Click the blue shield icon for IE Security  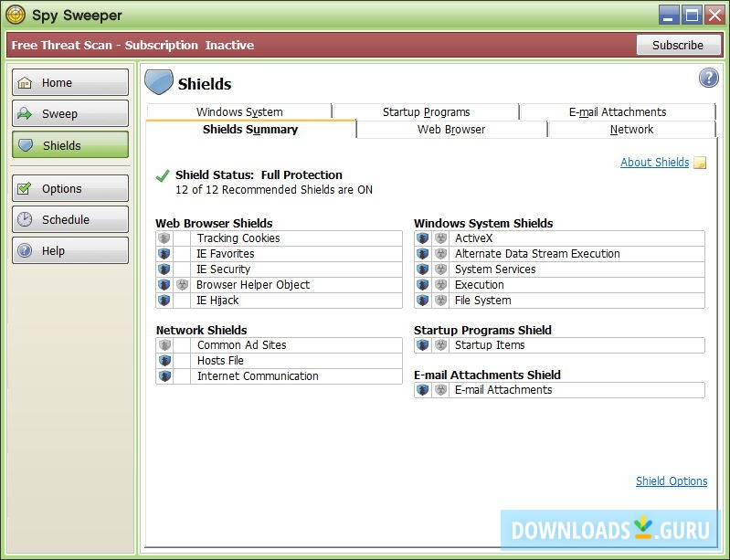point(164,269)
